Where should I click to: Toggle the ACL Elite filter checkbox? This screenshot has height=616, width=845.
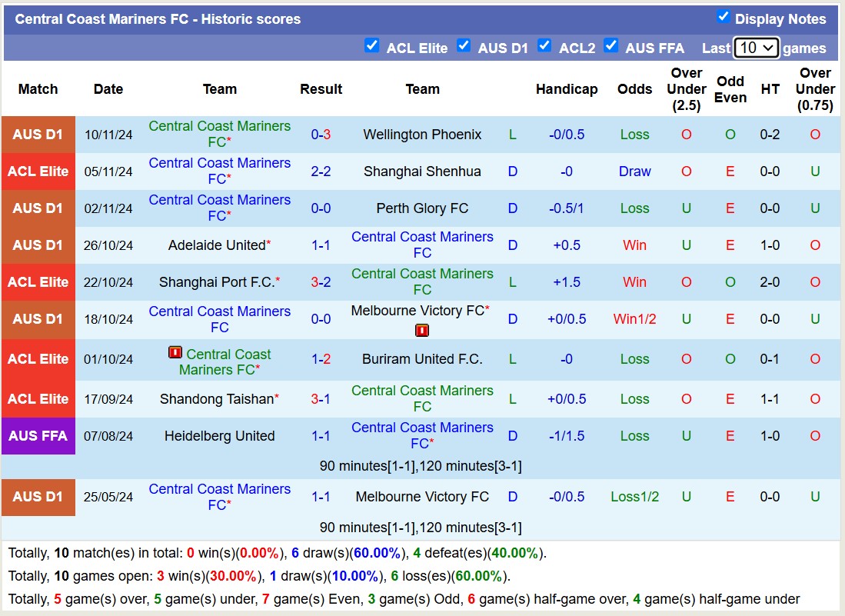pyautogui.click(x=372, y=46)
